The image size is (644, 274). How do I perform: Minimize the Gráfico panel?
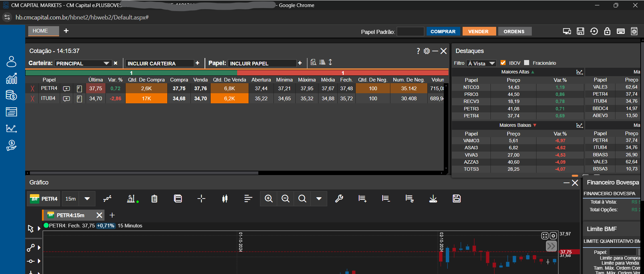click(x=566, y=183)
